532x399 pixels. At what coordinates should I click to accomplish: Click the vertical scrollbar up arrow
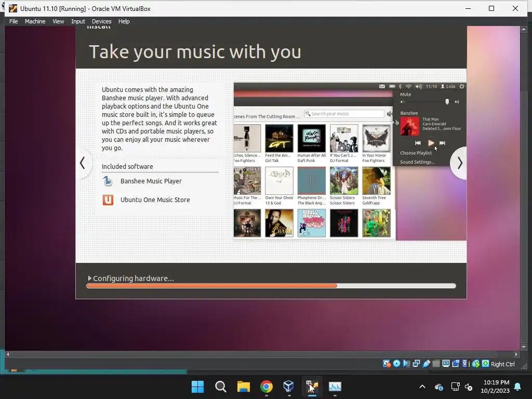pos(523,30)
